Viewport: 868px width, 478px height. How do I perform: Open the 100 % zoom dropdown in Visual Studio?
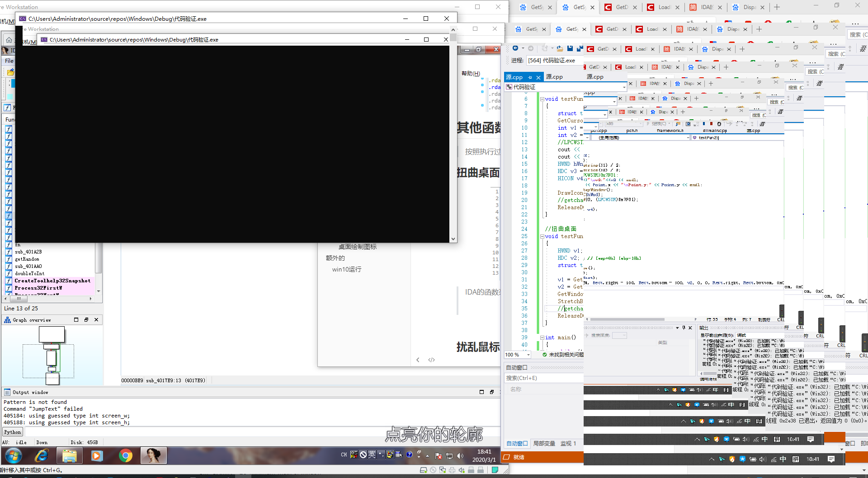528,355
